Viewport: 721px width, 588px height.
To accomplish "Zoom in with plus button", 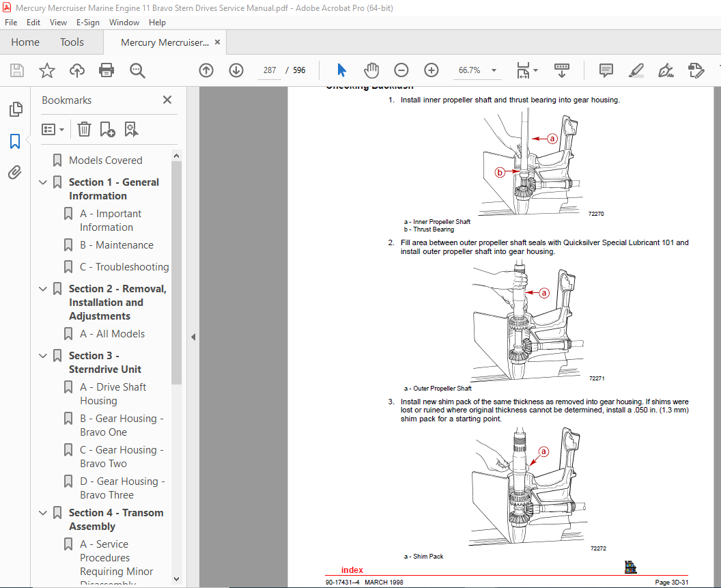I will [x=431, y=70].
